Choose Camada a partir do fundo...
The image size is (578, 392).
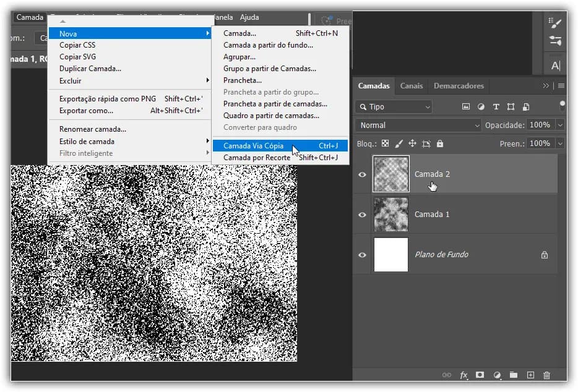268,45
